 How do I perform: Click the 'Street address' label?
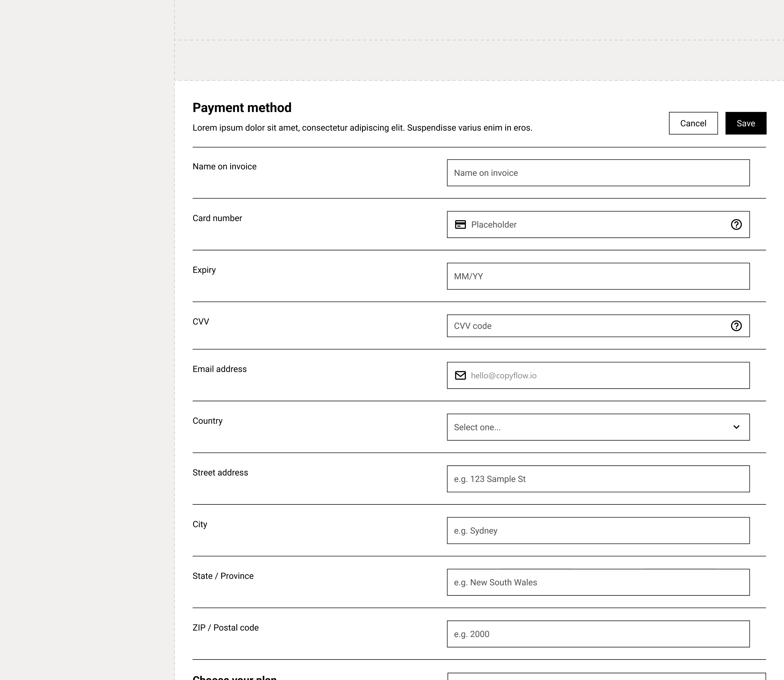pos(220,472)
